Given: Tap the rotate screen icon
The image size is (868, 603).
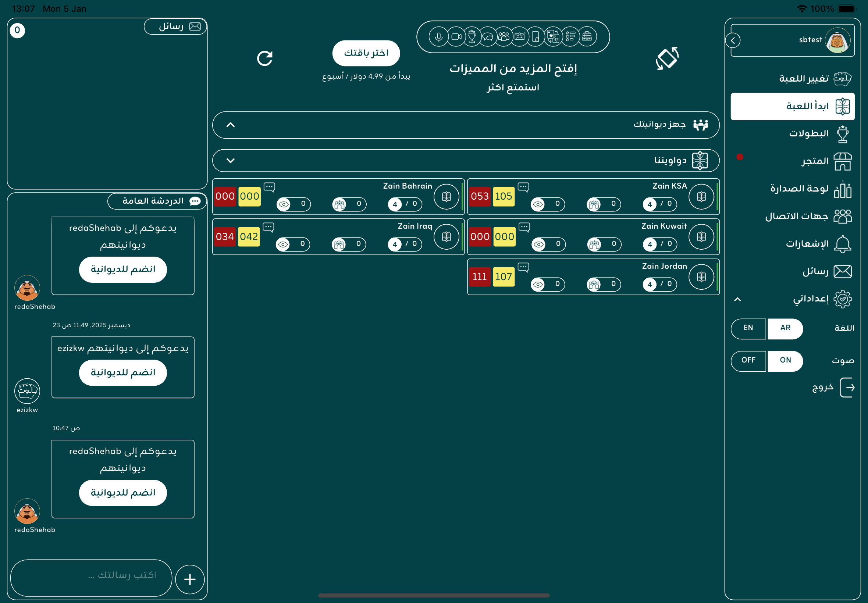Looking at the screenshot, I should coord(667,58).
